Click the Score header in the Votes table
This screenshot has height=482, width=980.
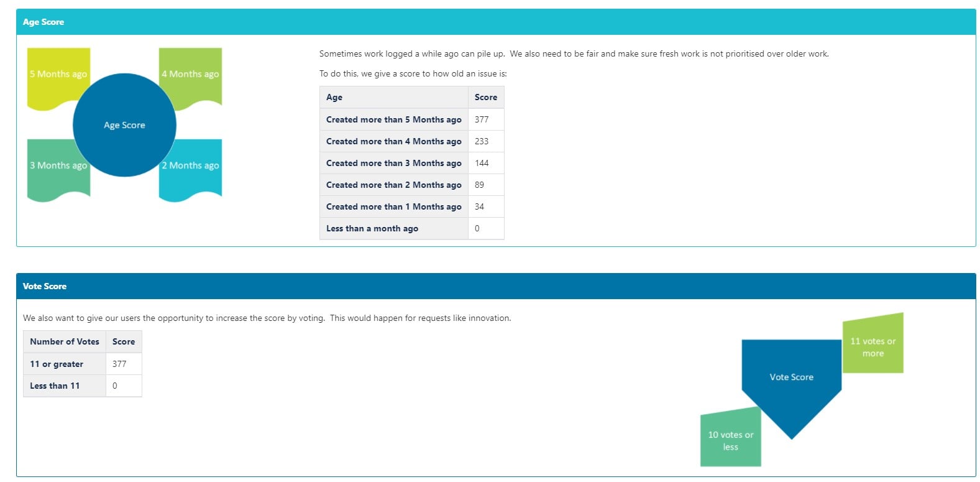(124, 341)
